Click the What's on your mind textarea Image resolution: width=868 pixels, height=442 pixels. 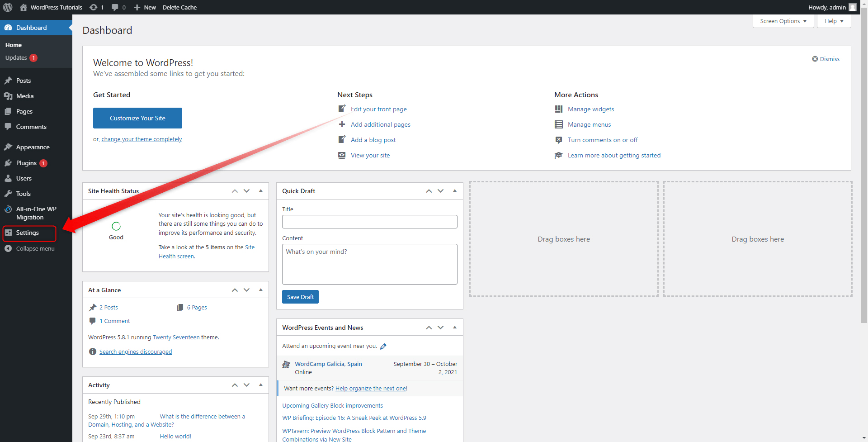click(370, 264)
